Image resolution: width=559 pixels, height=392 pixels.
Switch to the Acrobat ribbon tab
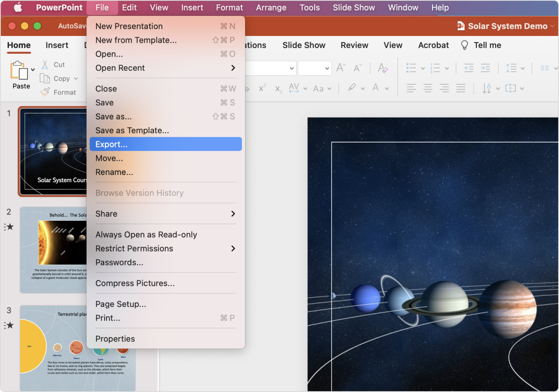(x=434, y=45)
